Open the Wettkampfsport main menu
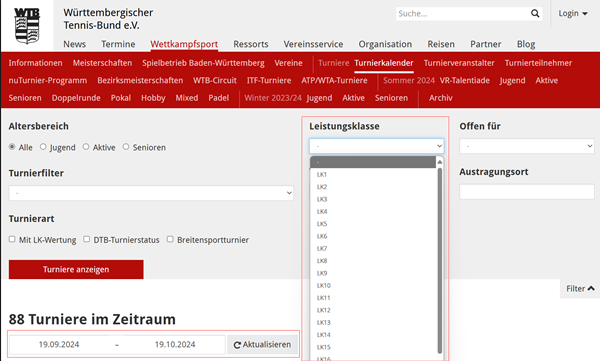The height and width of the screenshot is (361, 600). click(x=184, y=44)
